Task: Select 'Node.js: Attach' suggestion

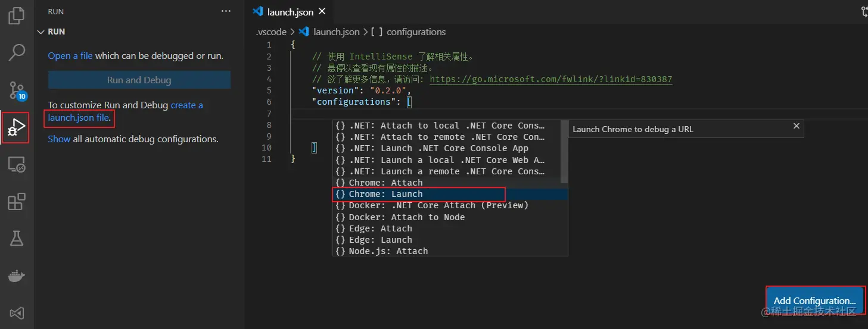Action: click(450, 251)
